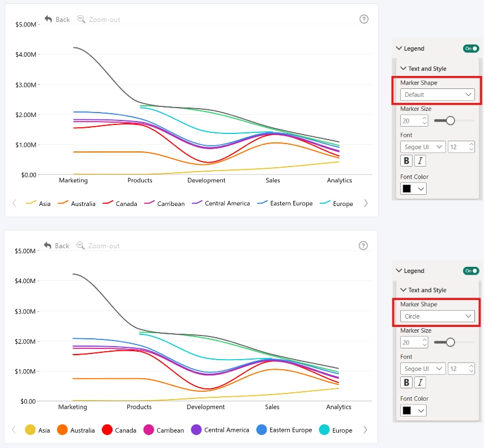The image size is (484, 448).
Task: Open help icon in the top chart
Action: point(364,19)
